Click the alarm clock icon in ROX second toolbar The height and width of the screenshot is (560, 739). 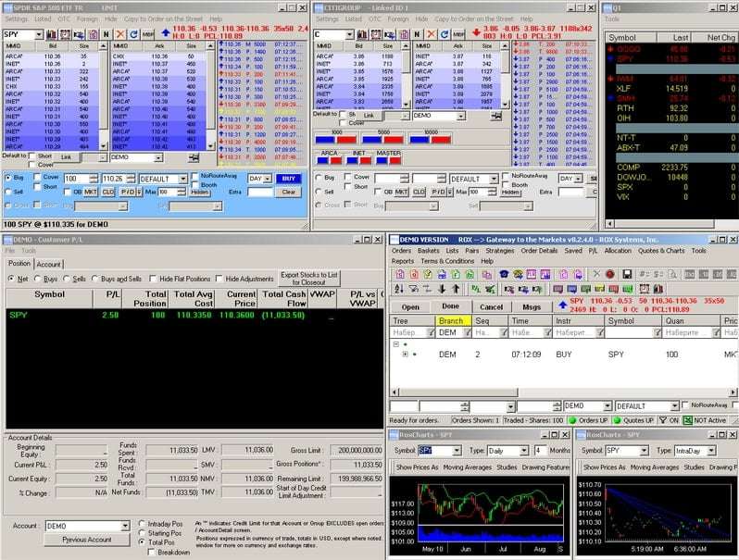(644, 289)
